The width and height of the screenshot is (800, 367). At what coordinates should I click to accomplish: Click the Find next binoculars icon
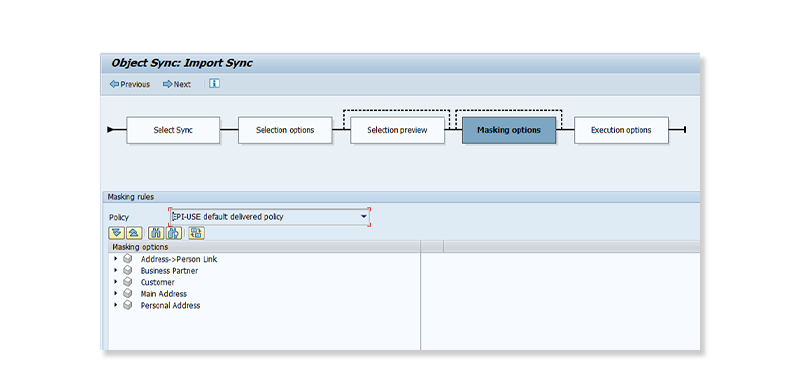click(x=173, y=233)
